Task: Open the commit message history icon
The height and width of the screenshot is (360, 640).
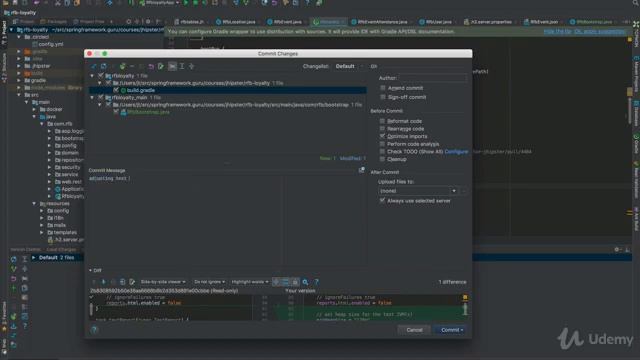Action: tap(361, 170)
